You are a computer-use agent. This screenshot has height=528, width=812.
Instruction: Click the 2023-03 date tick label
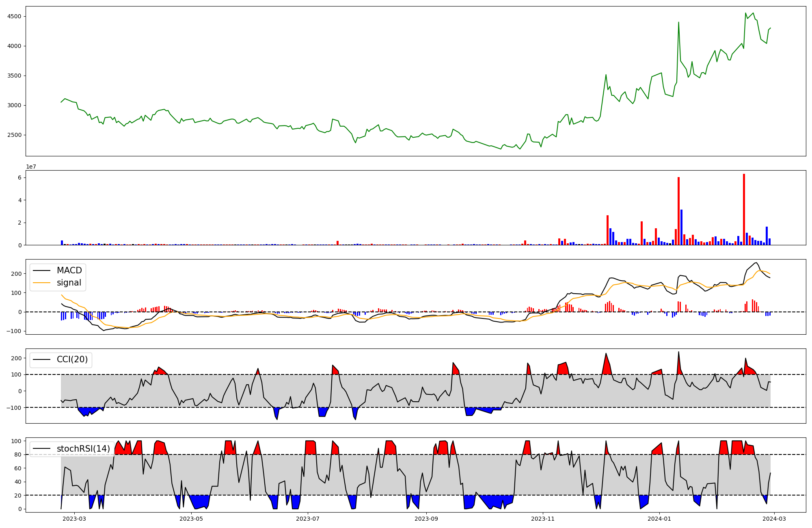click(x=74, y=519)
